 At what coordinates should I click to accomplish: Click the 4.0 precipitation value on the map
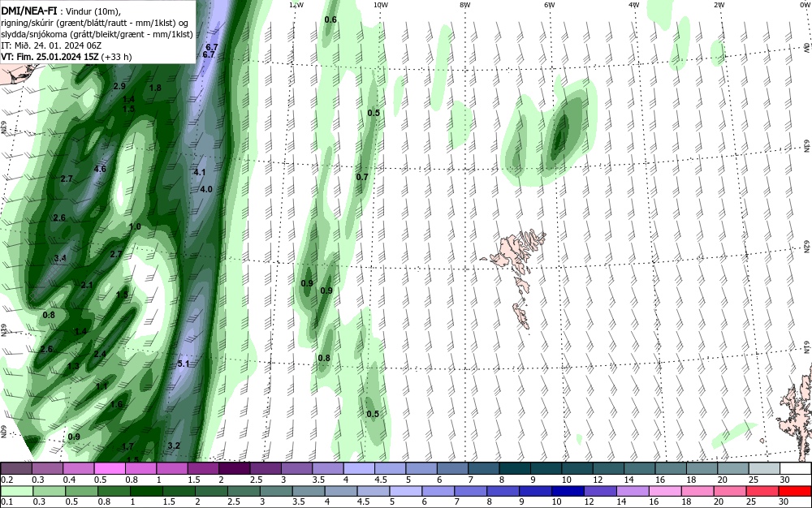[x=206, y=189]
